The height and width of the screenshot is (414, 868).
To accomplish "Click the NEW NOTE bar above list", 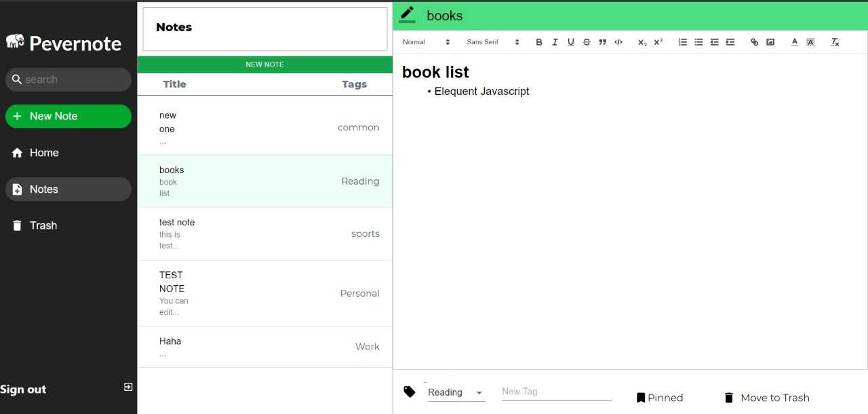I will pyautogui.click(x=264, y=64).
